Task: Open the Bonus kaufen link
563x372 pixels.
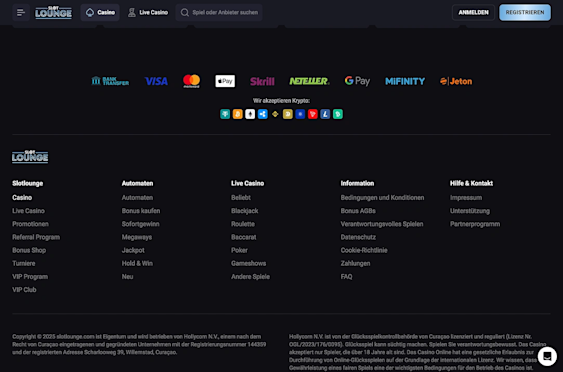Action: (x=141, y=211)
